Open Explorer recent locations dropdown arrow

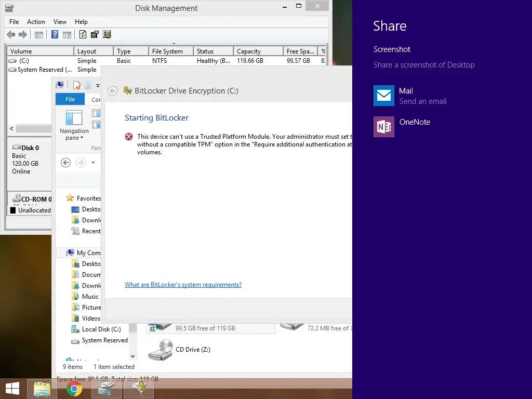pyautogui.click(x=93, y=163)
